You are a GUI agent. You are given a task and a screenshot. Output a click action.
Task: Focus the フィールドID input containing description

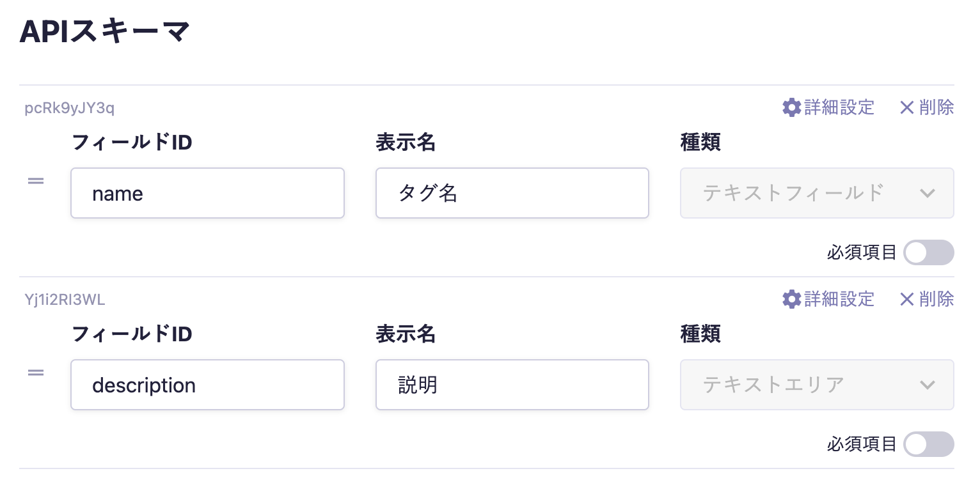[207, 385]
